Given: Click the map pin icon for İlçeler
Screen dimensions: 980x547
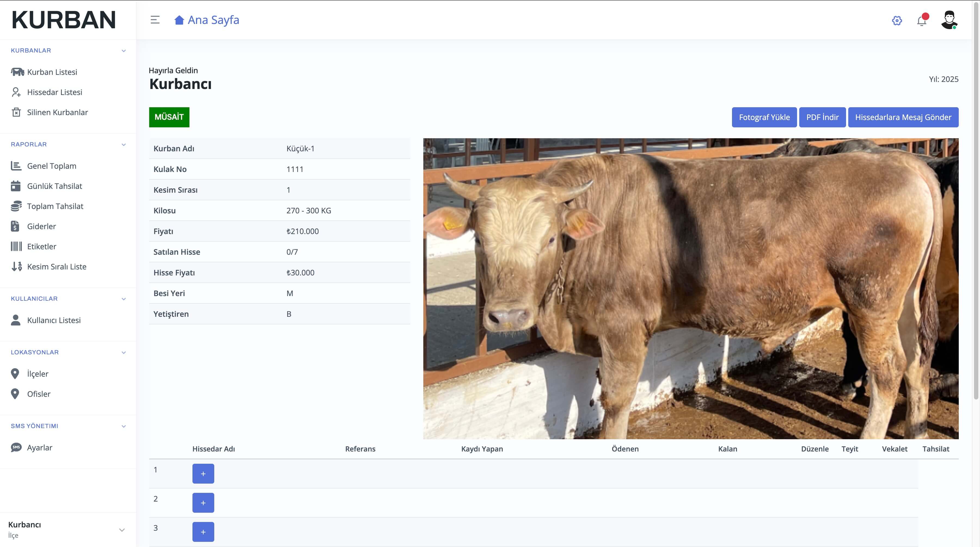Looking at the screenshot, I should 15,374.
